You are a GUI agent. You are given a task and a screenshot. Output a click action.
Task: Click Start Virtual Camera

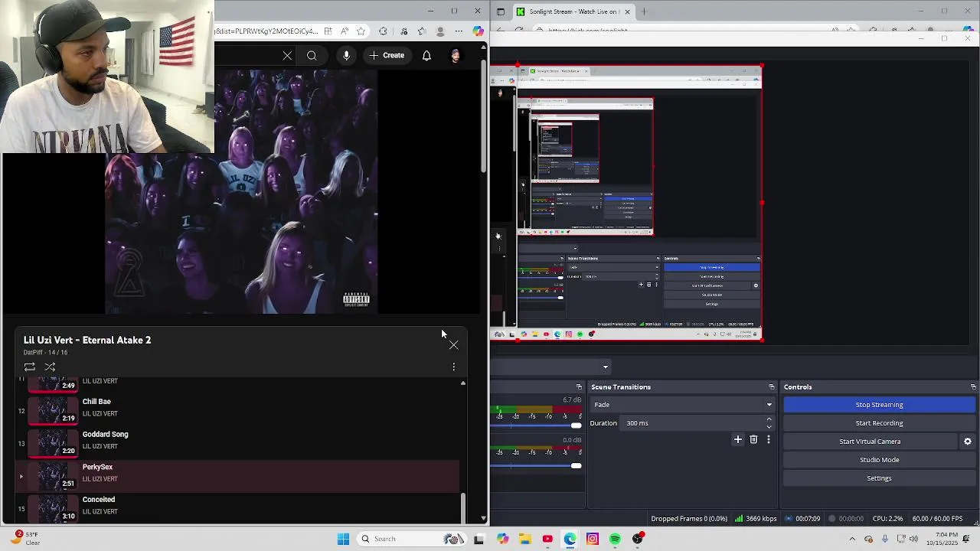tap(870, 442)
